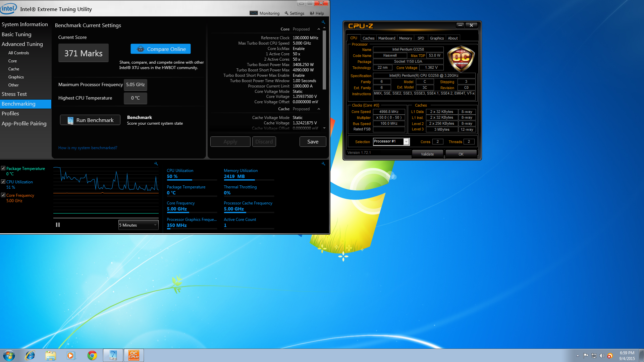Screen dimensions: 644x362
Task: Open Windows Explorer from taskbar
Action: (51, 355)
